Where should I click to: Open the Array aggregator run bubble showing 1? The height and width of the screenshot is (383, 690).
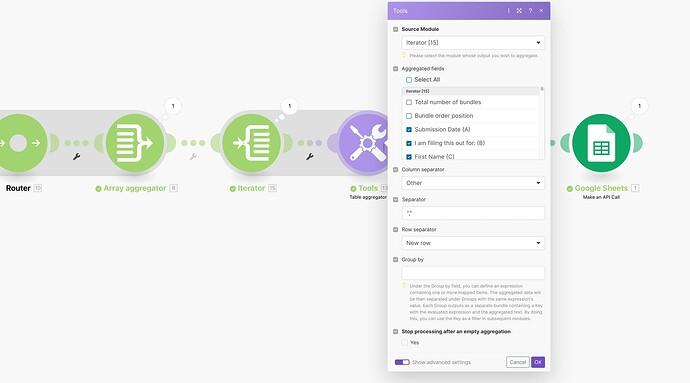(173, 106)
